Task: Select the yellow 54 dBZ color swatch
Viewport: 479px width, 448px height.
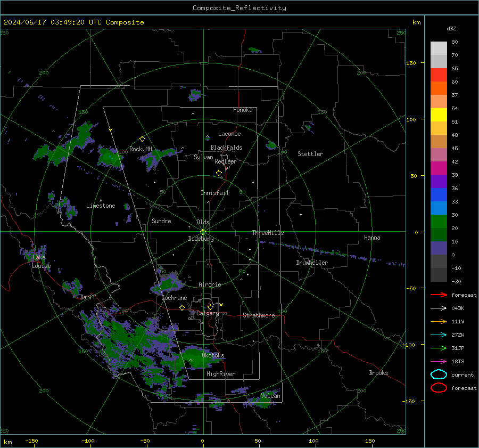Action: (x=439, y=115)
